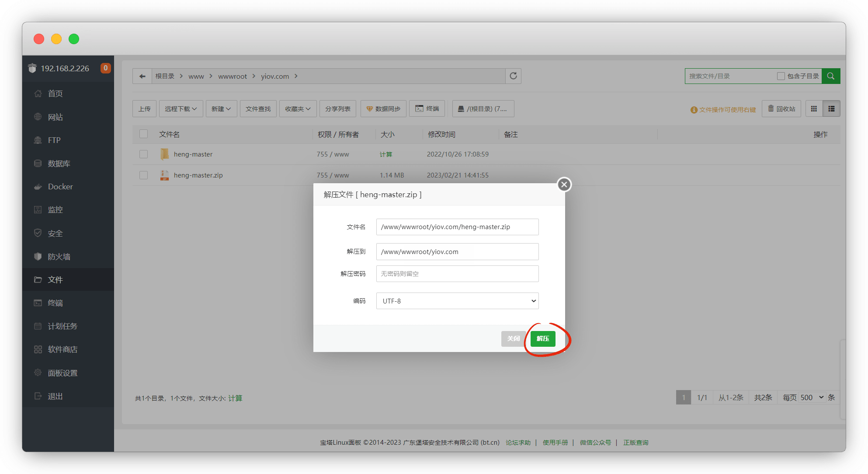Click the green 解压 button
Viewport: 868px width, 474px height.
point(542,338)
